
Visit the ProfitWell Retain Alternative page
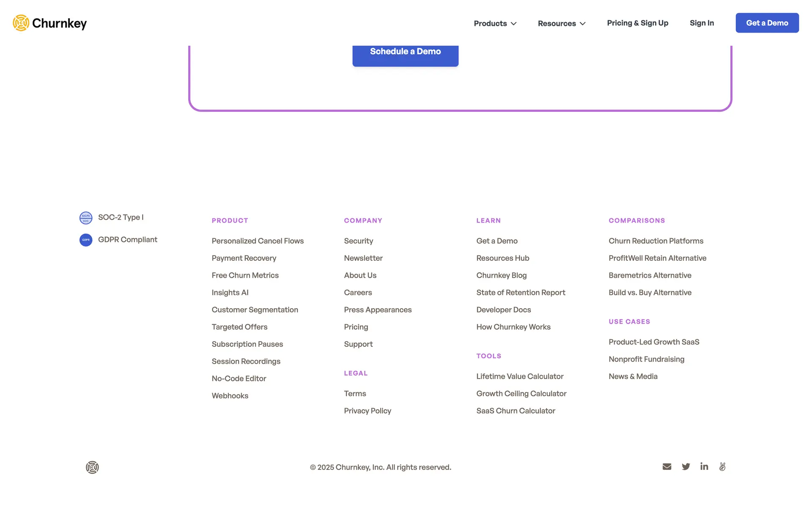(x=657, y=258)
